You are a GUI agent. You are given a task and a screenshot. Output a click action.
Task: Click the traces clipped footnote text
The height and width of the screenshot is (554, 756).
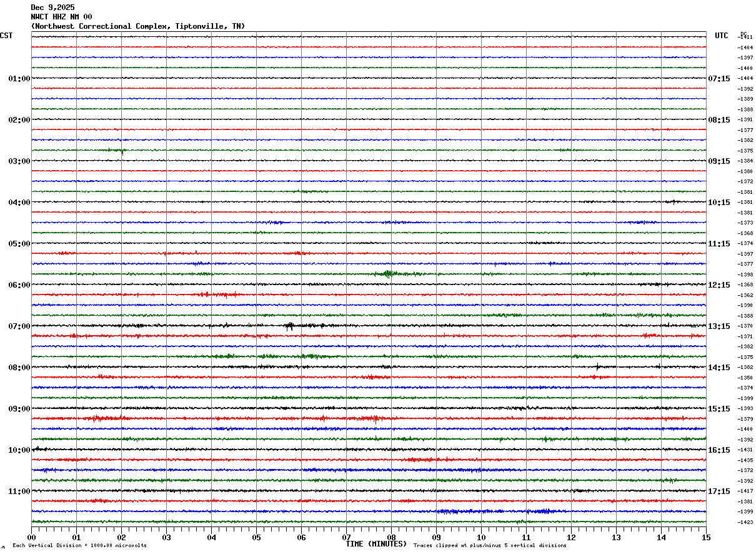[490, 546]
